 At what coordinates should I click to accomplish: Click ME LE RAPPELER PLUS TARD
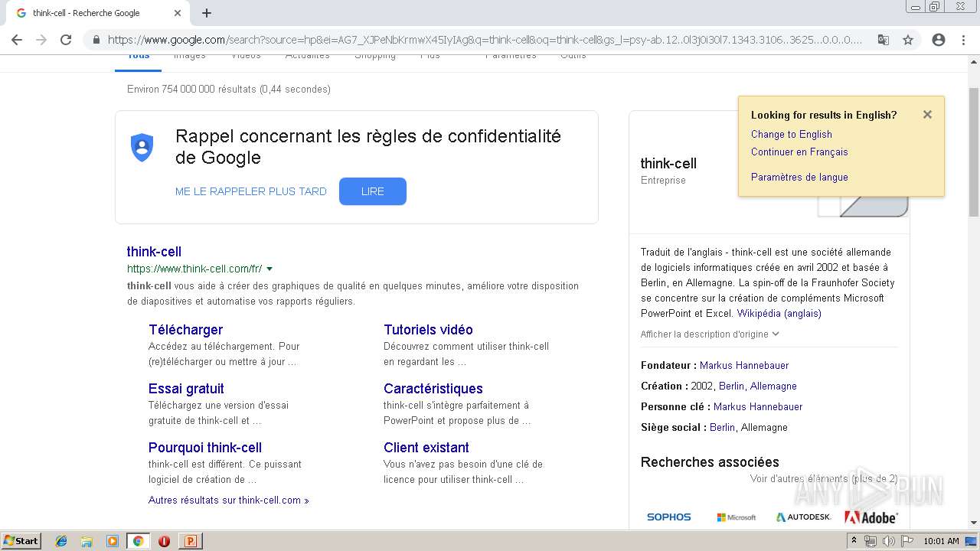(251, 191)
